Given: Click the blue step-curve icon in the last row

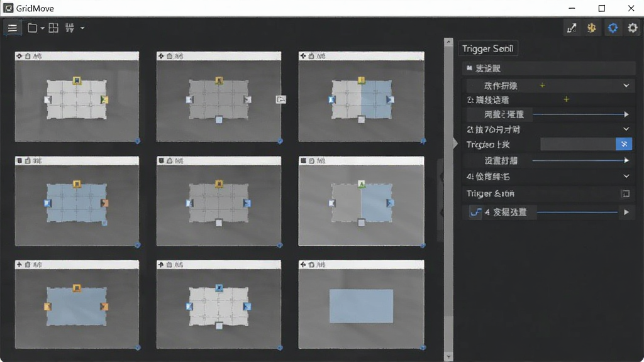Looking at the screenshot, I should 475,212.
